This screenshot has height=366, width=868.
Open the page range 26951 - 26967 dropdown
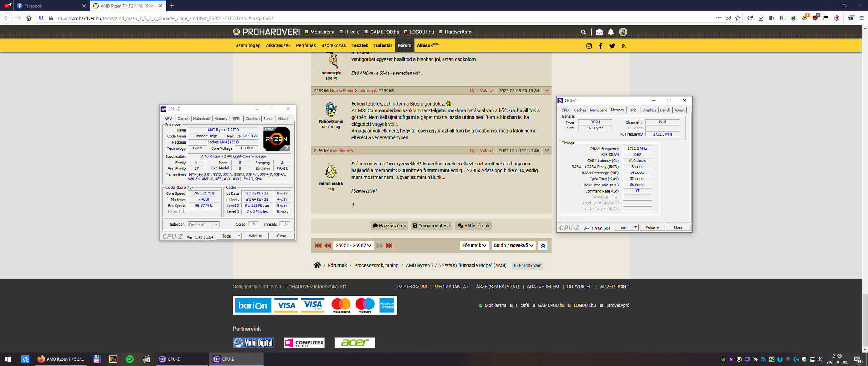coord(354,246)
